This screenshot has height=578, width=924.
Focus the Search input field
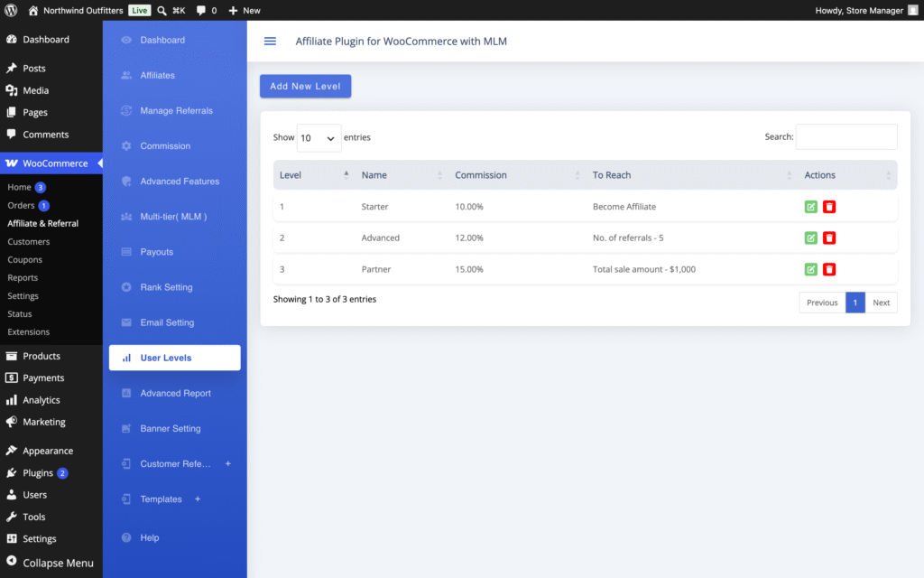click(x=846, y=137)
